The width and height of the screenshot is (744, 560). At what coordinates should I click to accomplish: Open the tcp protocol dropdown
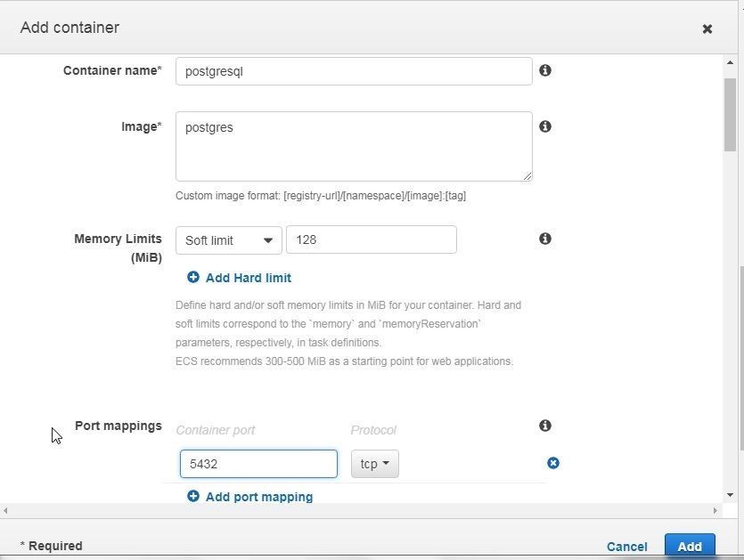(375, 464)
